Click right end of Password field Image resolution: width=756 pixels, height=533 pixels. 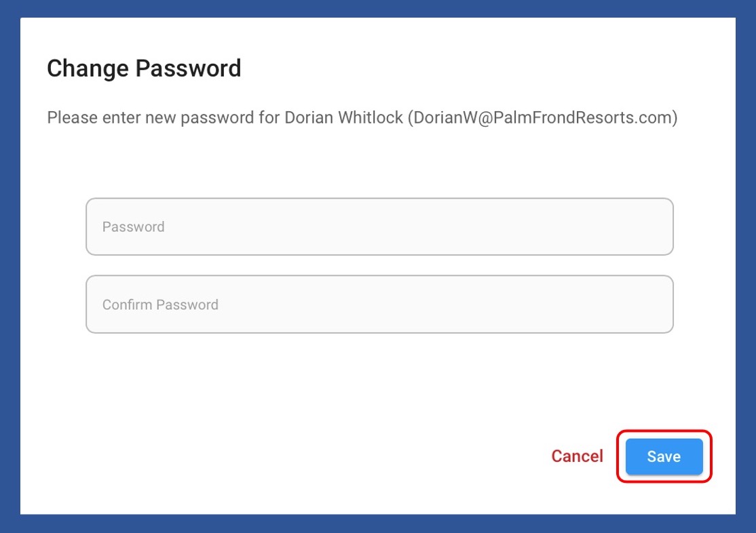click(x=651, y=226)
